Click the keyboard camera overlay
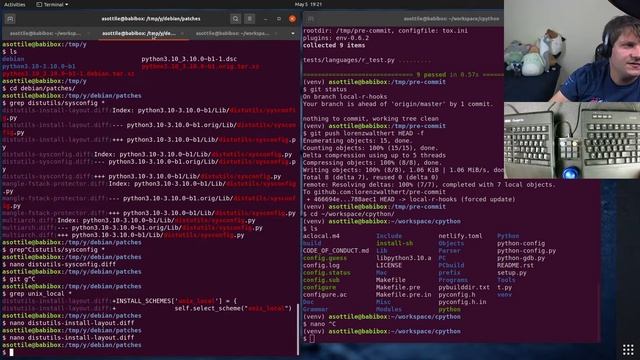This screenshot has width=640, height=360. pos(572,140)
